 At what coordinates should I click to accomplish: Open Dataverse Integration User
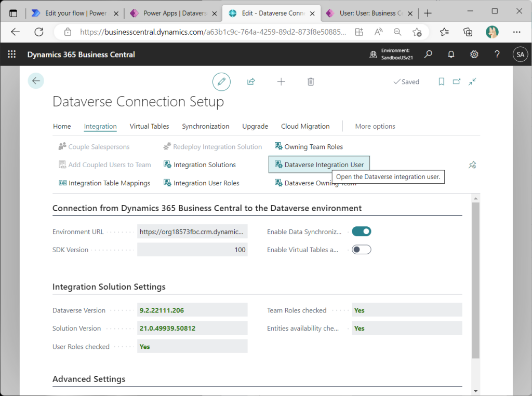(320, 165)
